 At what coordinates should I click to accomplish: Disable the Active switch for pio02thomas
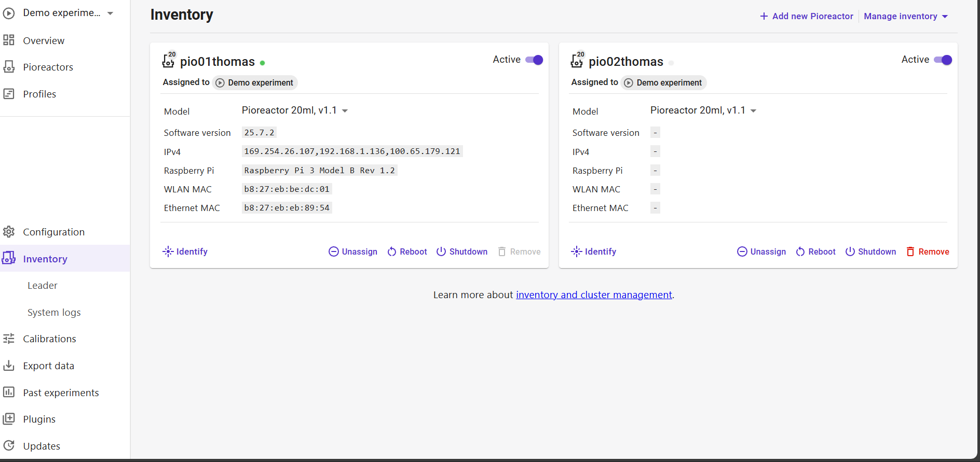[x=943, y=60]
